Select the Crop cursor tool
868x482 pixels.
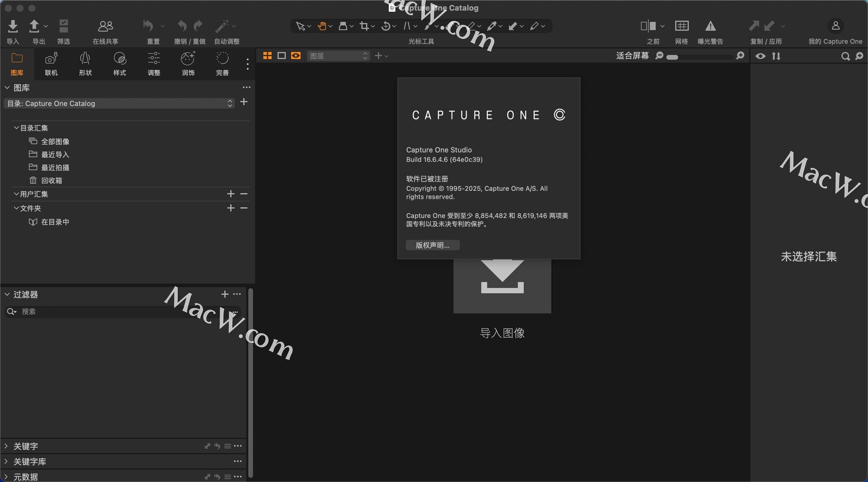pos(364,26)
